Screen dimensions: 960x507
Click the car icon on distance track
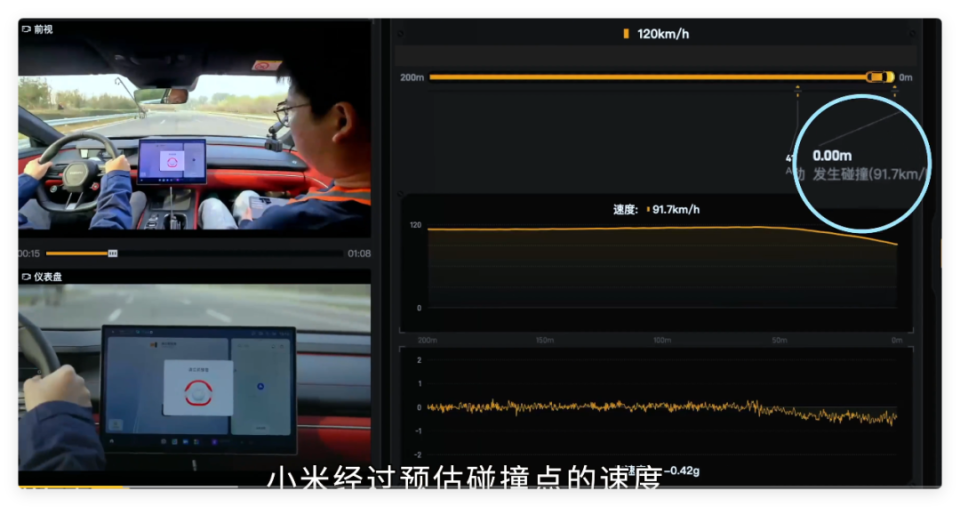880,77
